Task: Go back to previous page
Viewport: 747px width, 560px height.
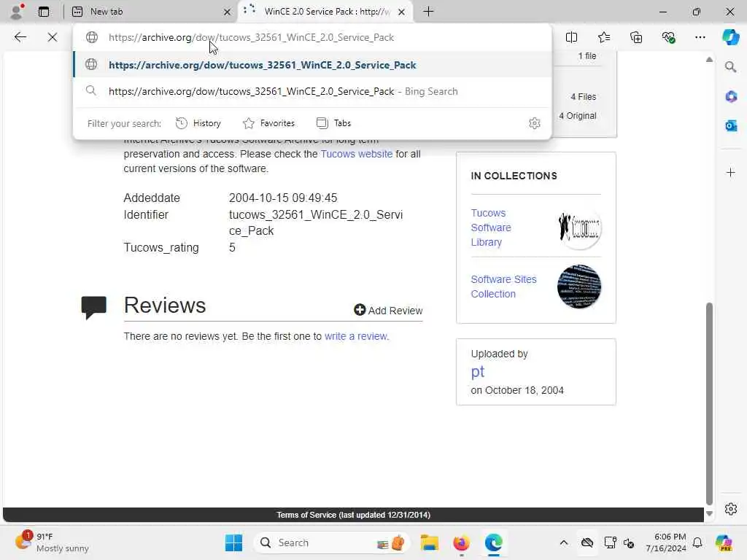Action: 20,37
